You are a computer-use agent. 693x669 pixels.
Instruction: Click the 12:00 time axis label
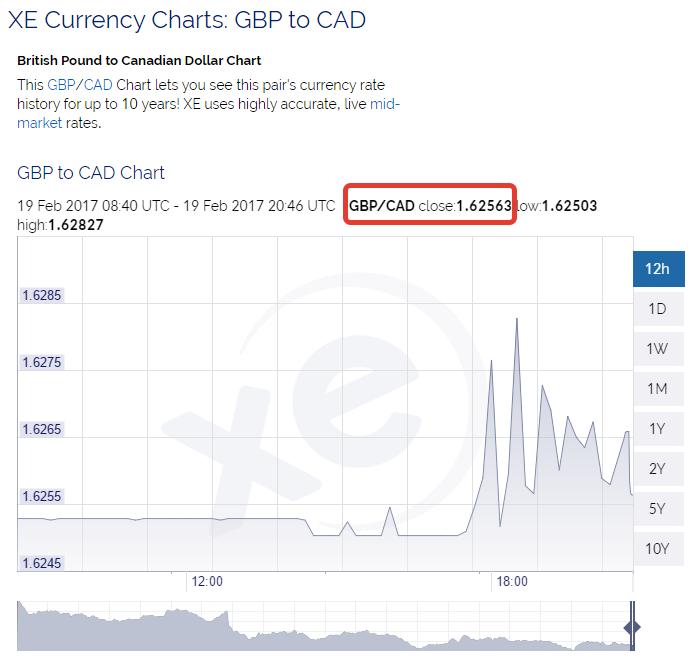point(207,581)
